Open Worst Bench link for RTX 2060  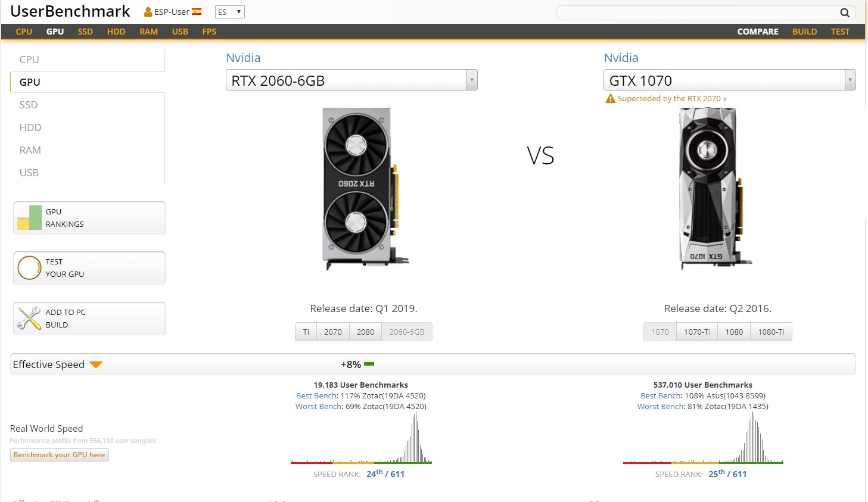pyautogui.click(x=319, y=407)
